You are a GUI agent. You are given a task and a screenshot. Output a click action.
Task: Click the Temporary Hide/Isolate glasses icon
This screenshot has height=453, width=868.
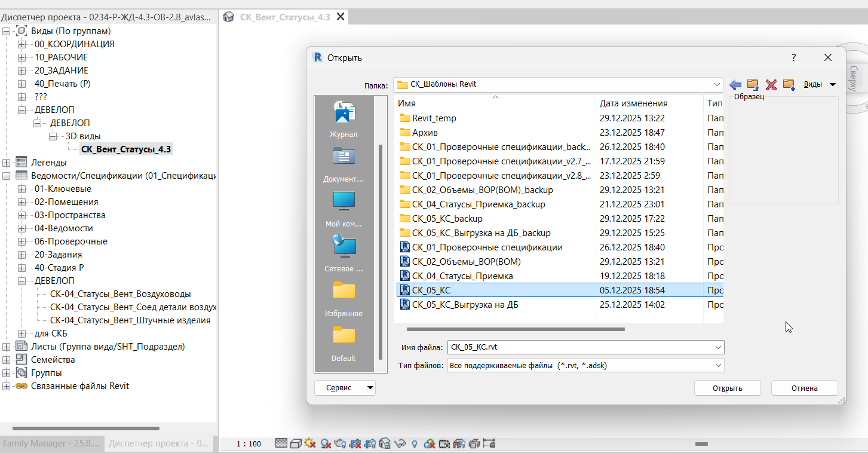pyautogui.click(x=400, y=443)
